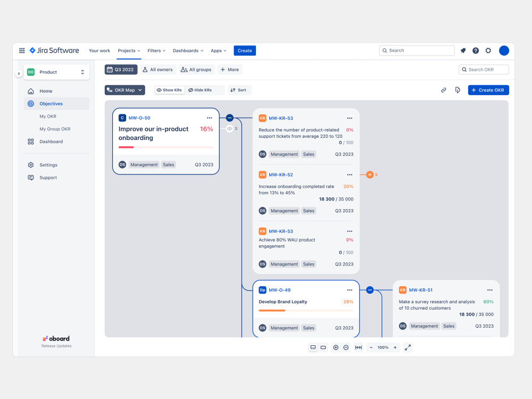
Task: Open the Dashboards dropdown
Action: (188, 51)
